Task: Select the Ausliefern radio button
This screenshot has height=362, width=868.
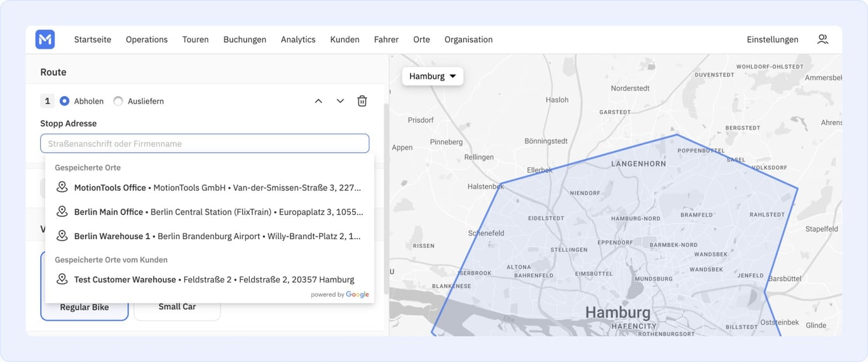Action: [x=118, y=101]
